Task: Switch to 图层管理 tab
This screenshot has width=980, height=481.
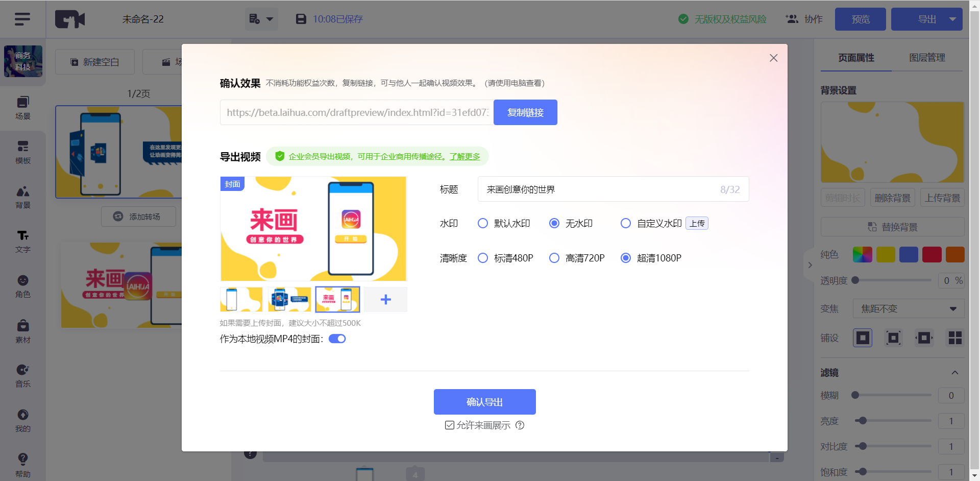Action: [x=927, y=58]
